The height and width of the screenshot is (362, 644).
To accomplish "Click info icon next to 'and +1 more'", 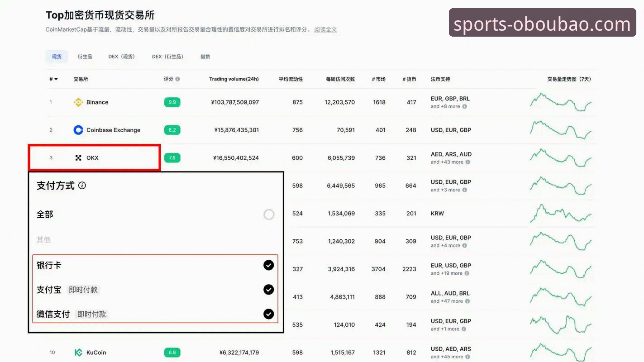I will point(464,329).
